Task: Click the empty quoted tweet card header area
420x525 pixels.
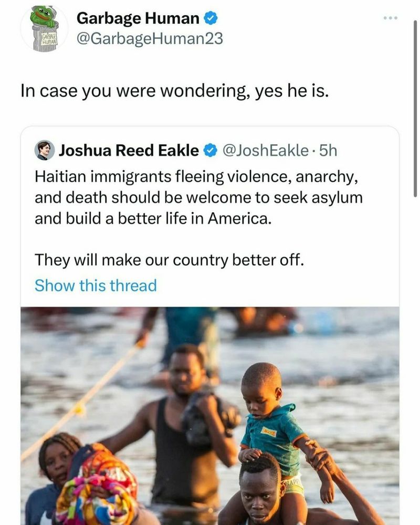Action: pyautogui.click(x=368, y=150)
